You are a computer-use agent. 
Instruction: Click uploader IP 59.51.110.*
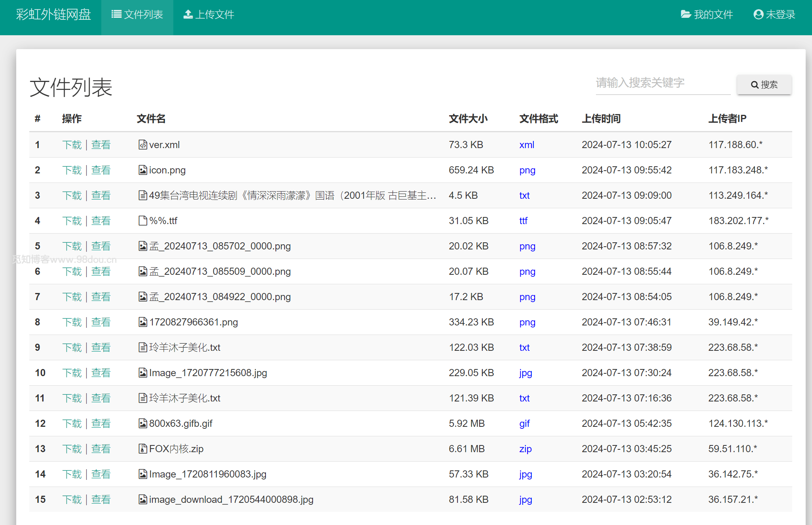(x=733, y=449)
